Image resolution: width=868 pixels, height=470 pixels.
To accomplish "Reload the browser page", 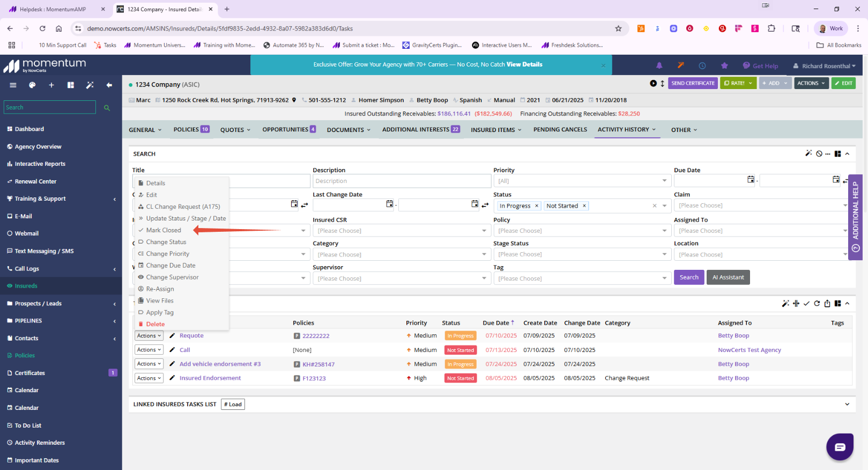I will (x=42, y=28).
